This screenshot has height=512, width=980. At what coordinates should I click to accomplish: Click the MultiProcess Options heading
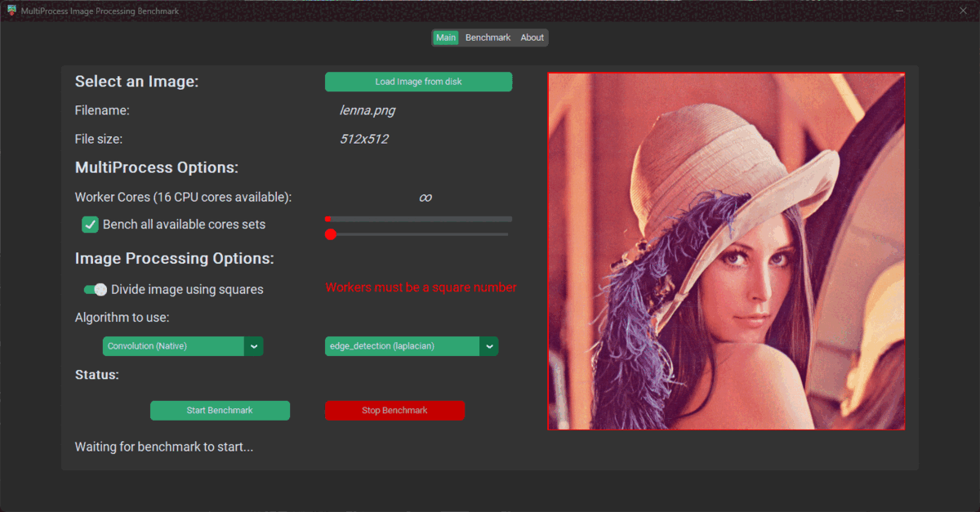tap(157, 167)
